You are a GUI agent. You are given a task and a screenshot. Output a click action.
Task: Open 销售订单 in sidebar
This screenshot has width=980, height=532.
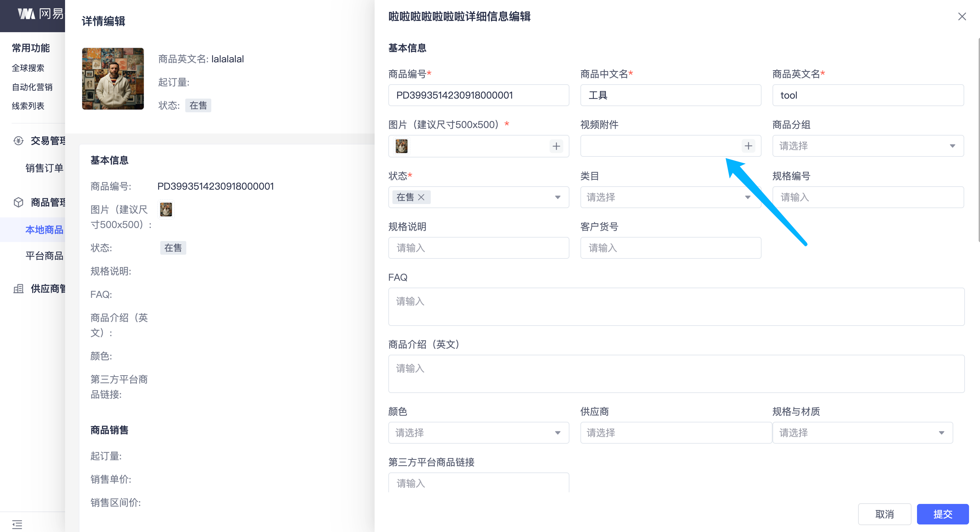click(44, 168)
